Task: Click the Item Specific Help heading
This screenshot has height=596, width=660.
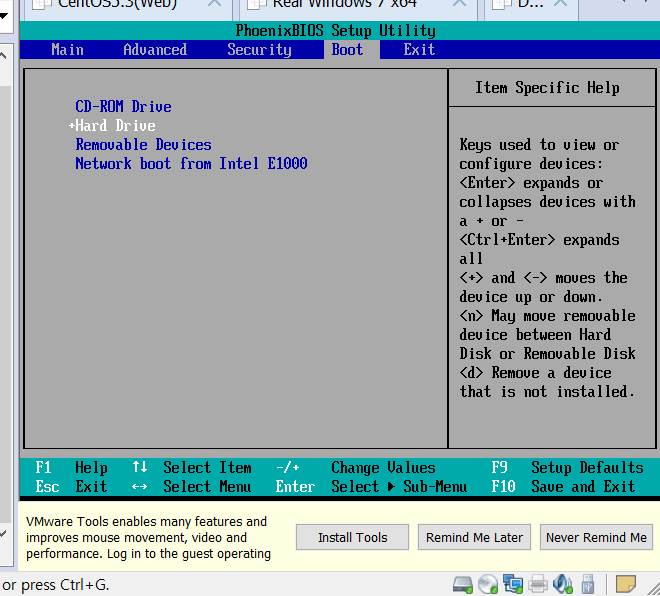Action: pyautogui.click(x=547, y=88)
